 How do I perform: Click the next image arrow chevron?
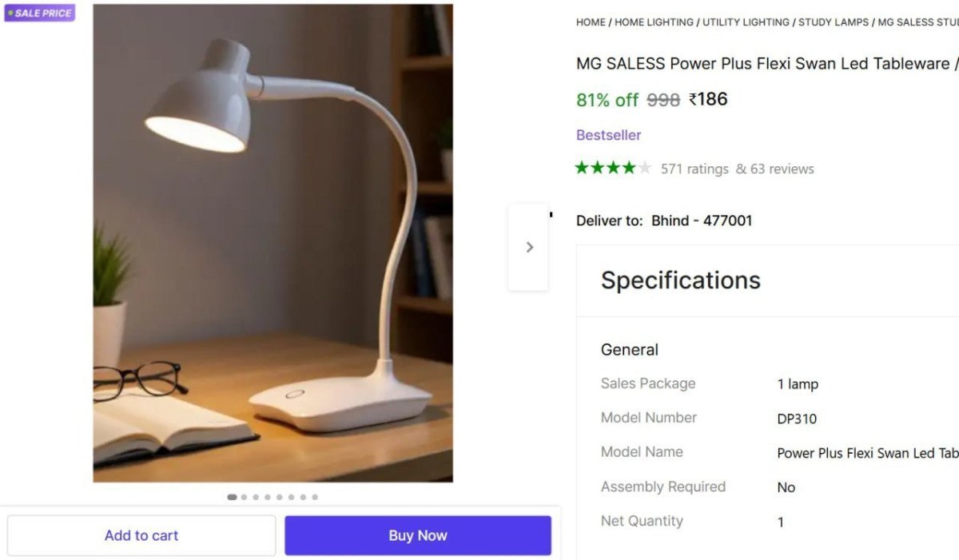pos(529,248)
